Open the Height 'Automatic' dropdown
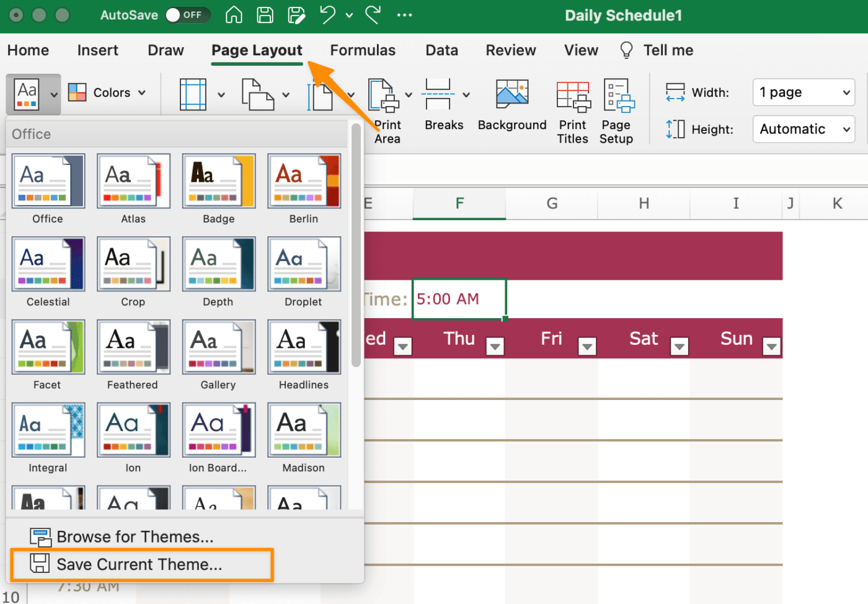Image resolution: width=868 pixels, height=604 pixels. tap(804, 130)
